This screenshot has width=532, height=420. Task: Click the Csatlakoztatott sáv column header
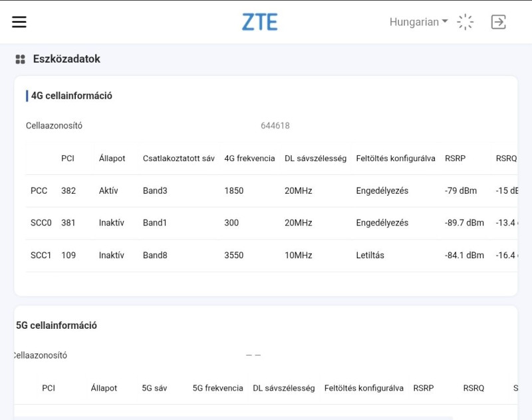[x=178, y=158]
